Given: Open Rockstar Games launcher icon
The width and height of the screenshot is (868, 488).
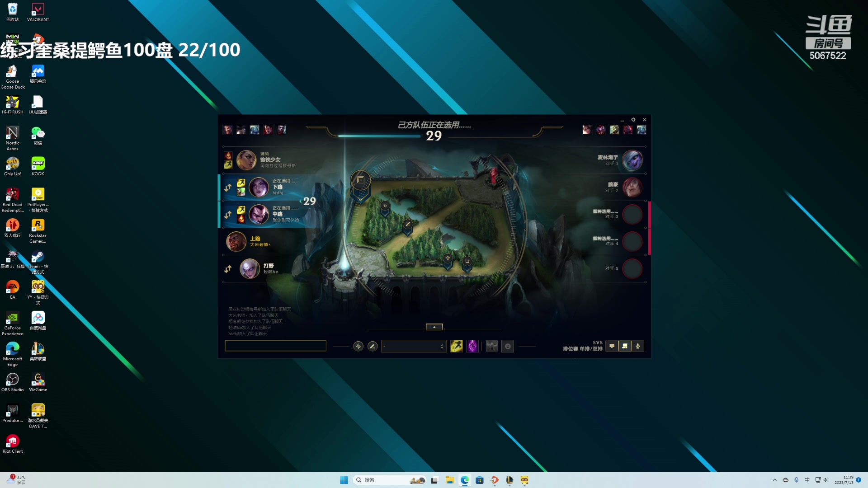Looking at the screenshot, I should coord(38,231).
